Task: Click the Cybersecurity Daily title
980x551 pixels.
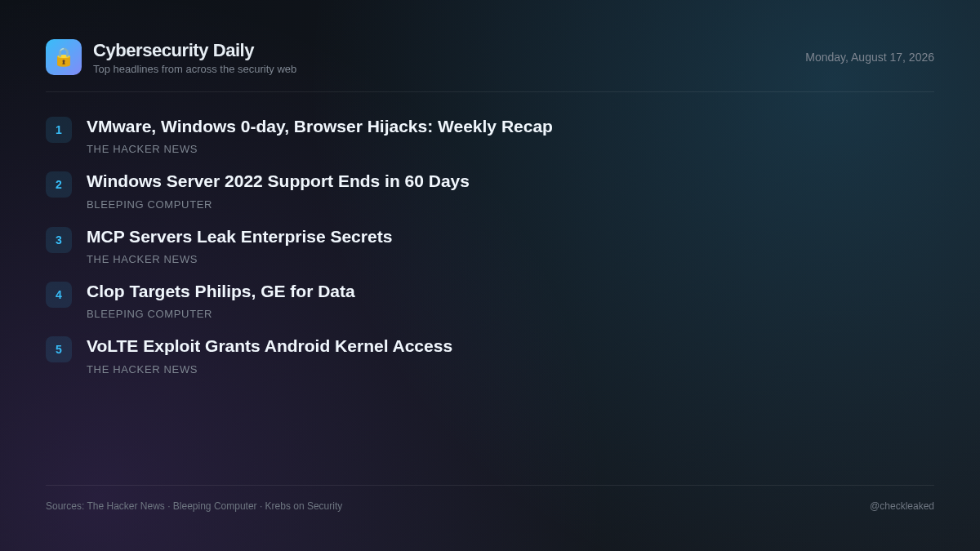Action: pos(173,51)
